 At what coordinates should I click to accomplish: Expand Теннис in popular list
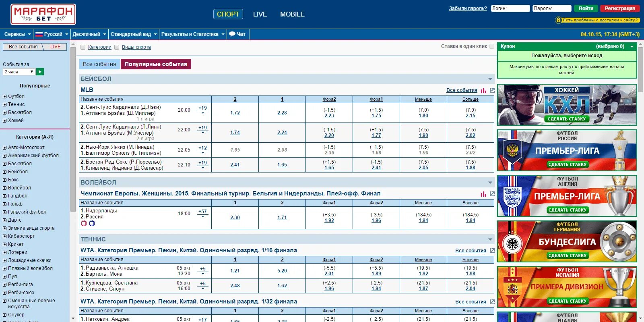coord(4,104)
